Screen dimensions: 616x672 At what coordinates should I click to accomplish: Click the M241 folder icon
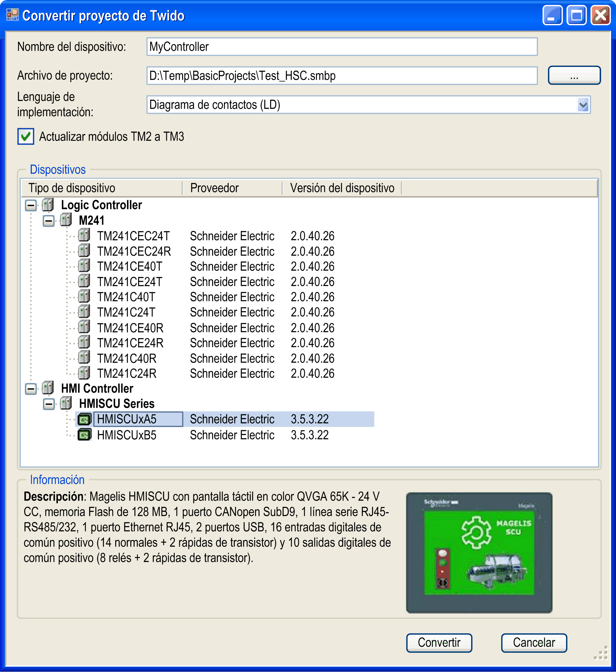click(66, 220)
